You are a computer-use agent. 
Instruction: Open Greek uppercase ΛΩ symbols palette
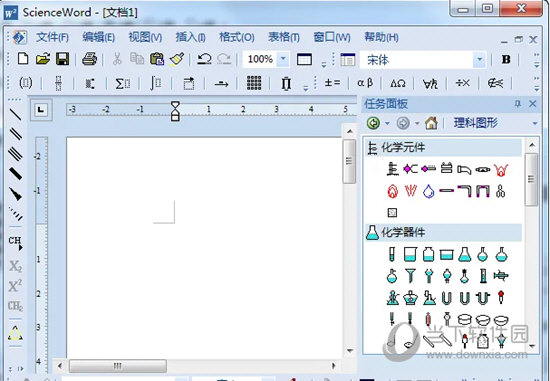pos(398,83)
